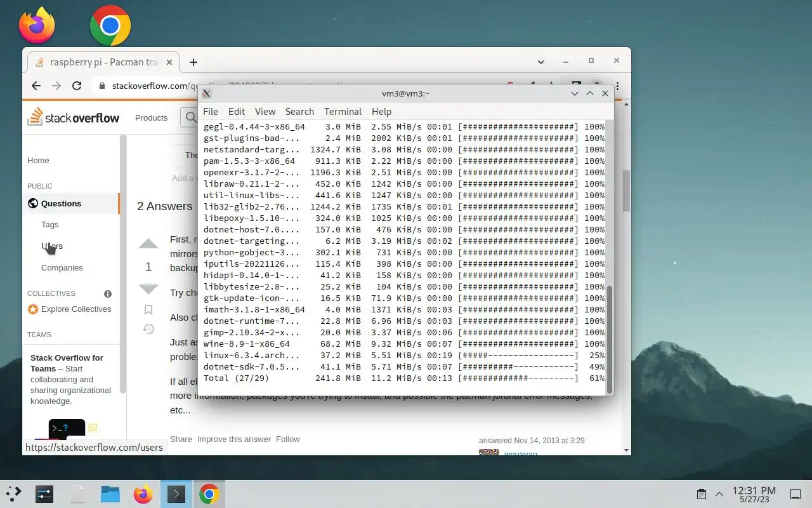
Task: Follow the answer
Action: point(288,439)
